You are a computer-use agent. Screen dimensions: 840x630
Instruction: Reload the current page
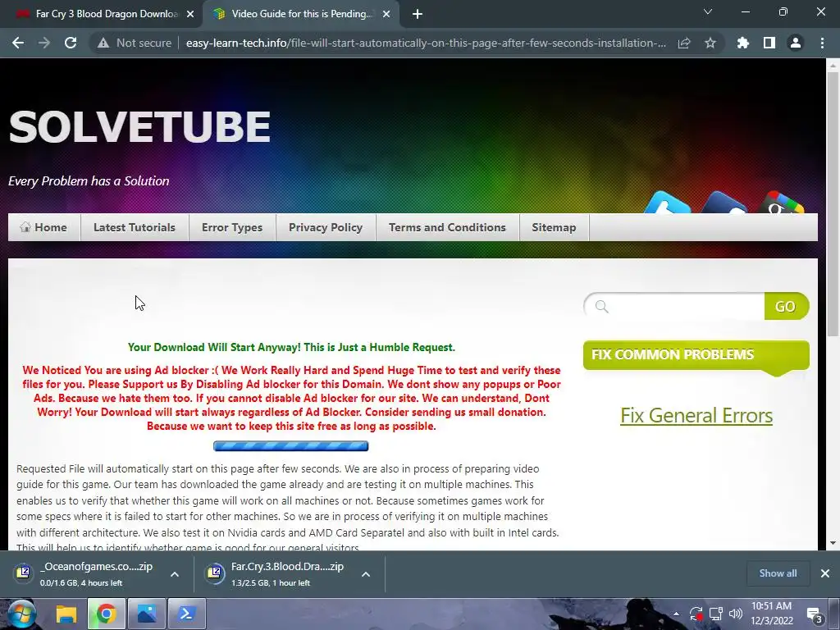71,43
